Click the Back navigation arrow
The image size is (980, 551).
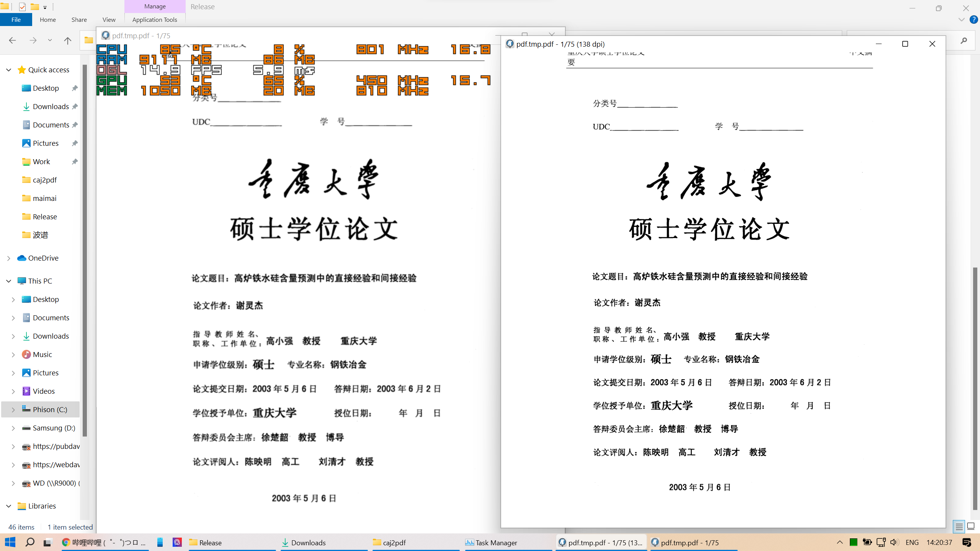(x=12, y=41)
